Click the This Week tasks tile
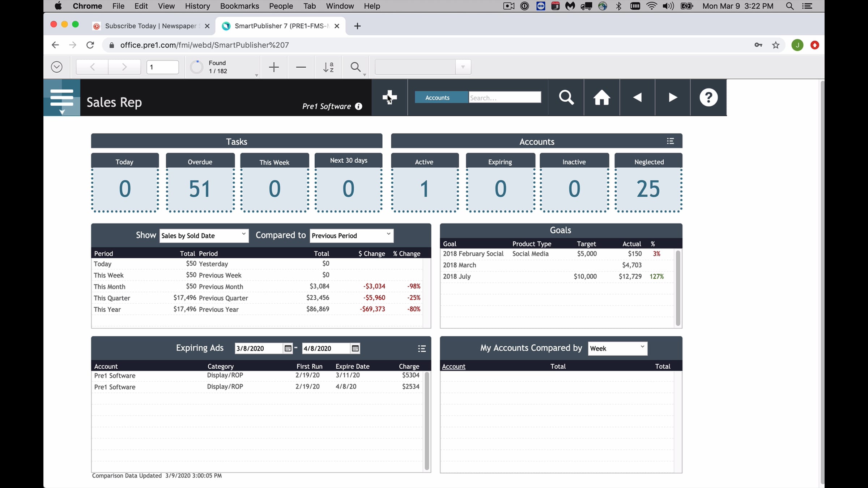 (x=275, y=183)
